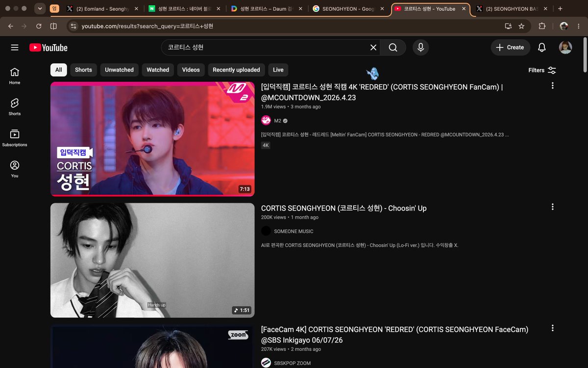The width and height of the screenshot is (588, 368).
Task: Open the You section in the sidebar
Action: (x=15, y=169)
